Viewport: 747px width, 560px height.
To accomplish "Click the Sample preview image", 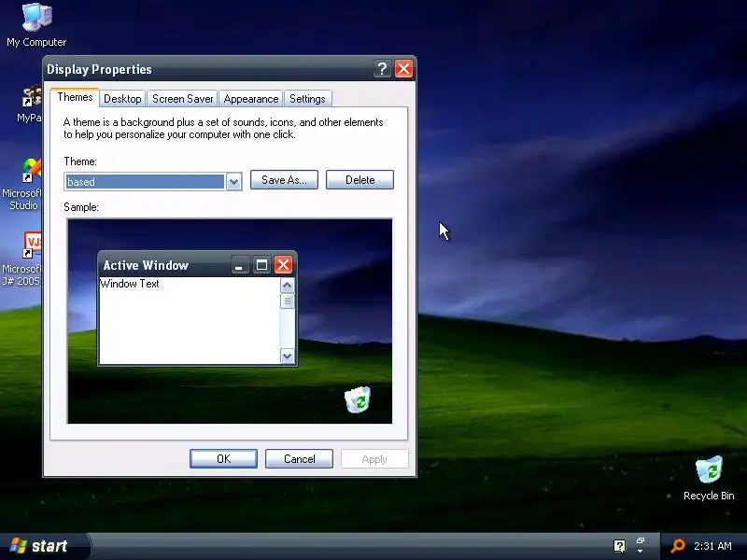I will (x=230, y=321).
